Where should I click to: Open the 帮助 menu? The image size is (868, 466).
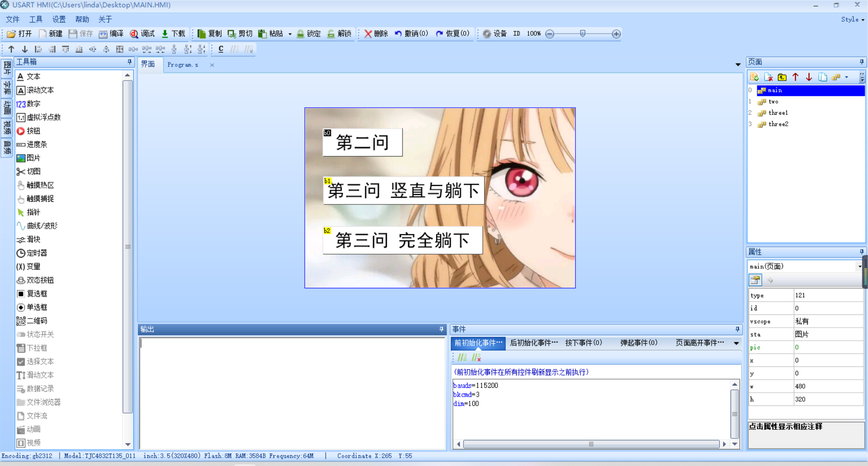pos(82,19)
